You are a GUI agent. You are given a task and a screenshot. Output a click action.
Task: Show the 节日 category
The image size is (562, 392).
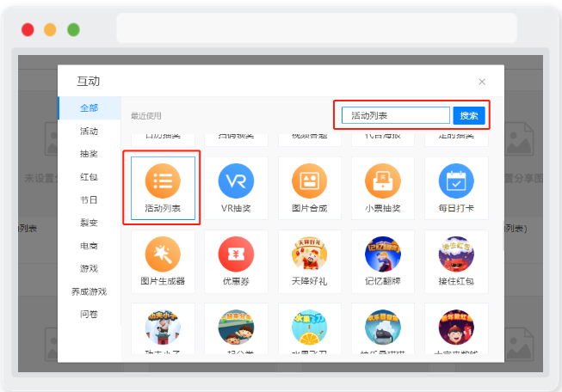(90, 199)
